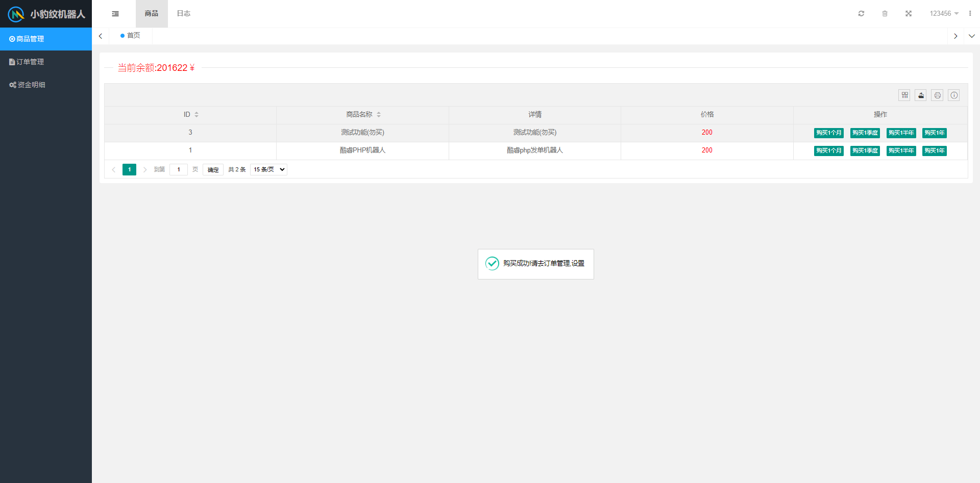Click the refresh icon in the top bar
The height and width of the screenshot is (483, 980).
point(861,14)
